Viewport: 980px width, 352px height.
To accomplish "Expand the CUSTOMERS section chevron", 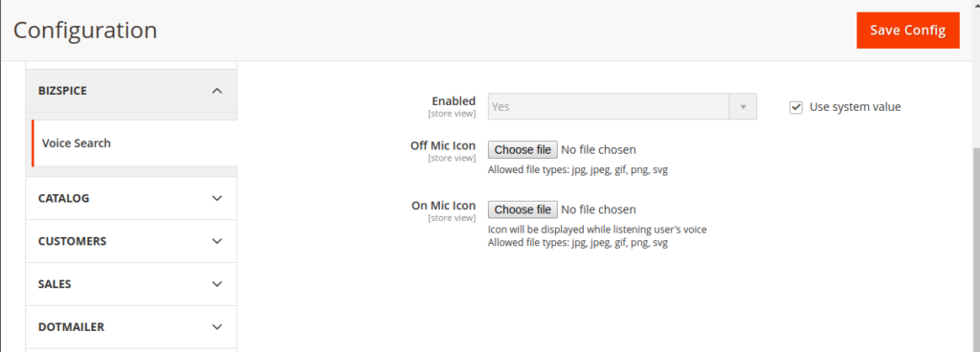I will pyautogui.click(x=217, y=241).
